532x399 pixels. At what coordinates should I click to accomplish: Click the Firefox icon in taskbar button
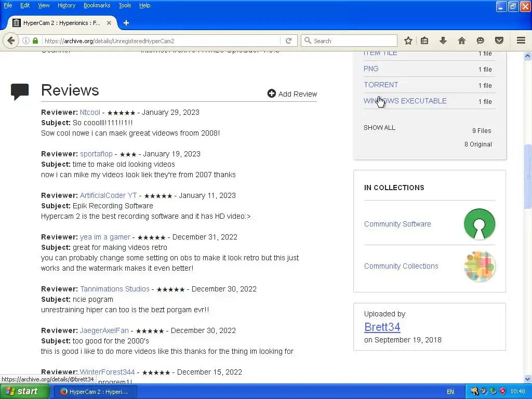pyautogui.click(x=63, y=392)
